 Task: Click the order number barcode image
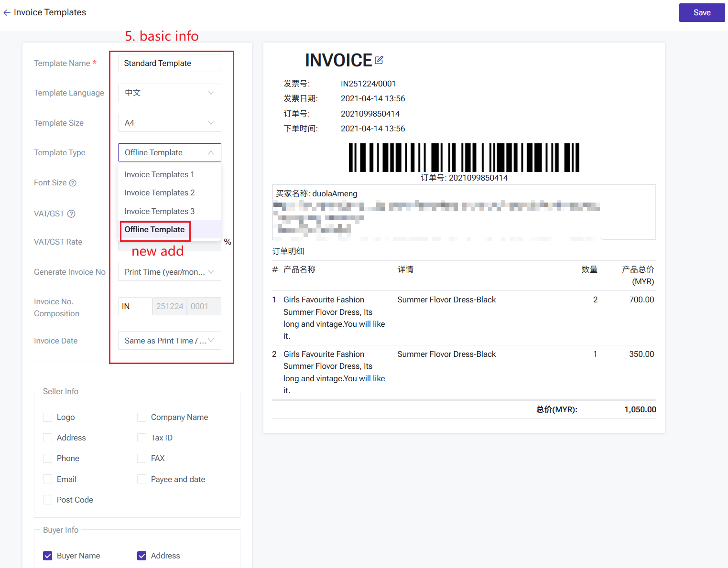coord(464,158)
